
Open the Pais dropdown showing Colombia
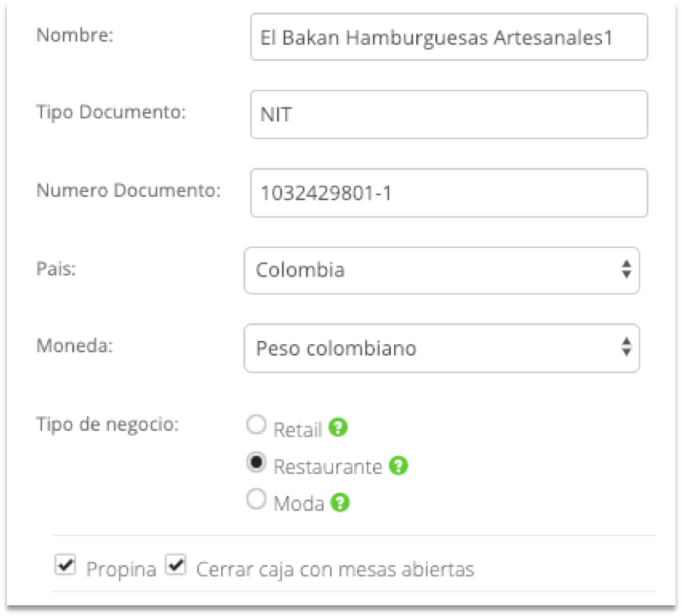coord(441,270)
